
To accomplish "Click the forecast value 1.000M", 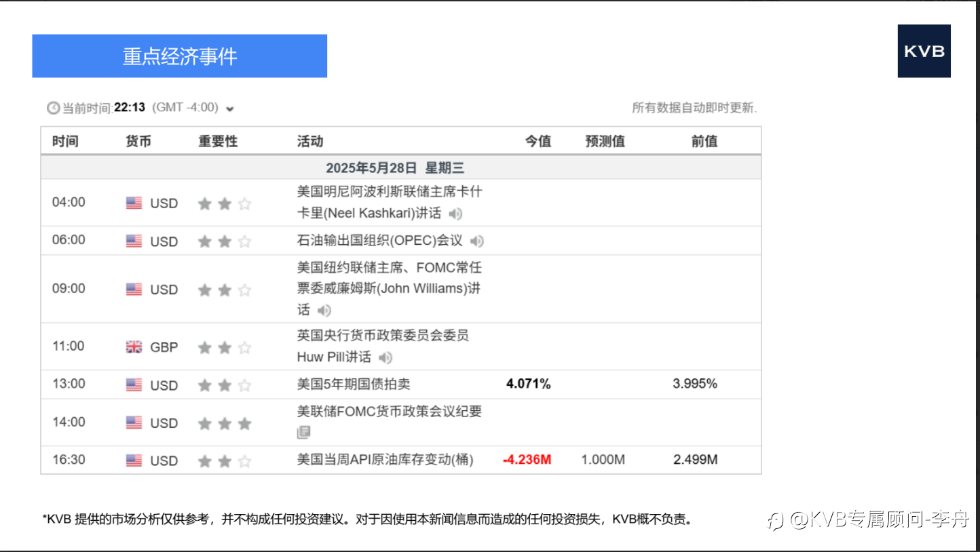I will 603,460.
